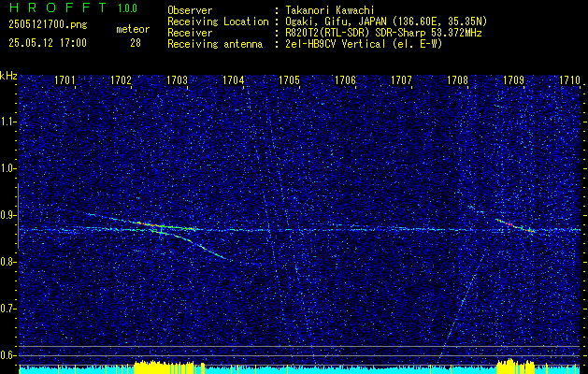Screen dimensions: 588x374
Task: Click the Receiving antenna label
Action: [x=215, y=44]
